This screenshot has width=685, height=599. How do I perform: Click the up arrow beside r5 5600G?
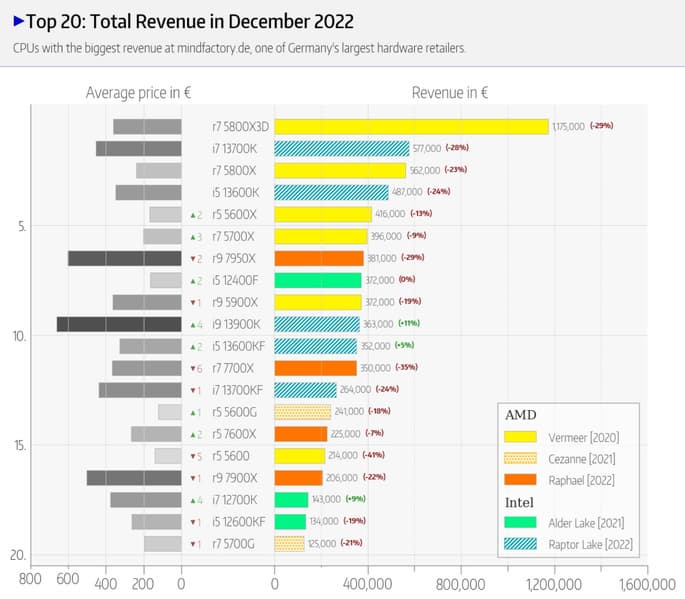(x=193, y=412)
